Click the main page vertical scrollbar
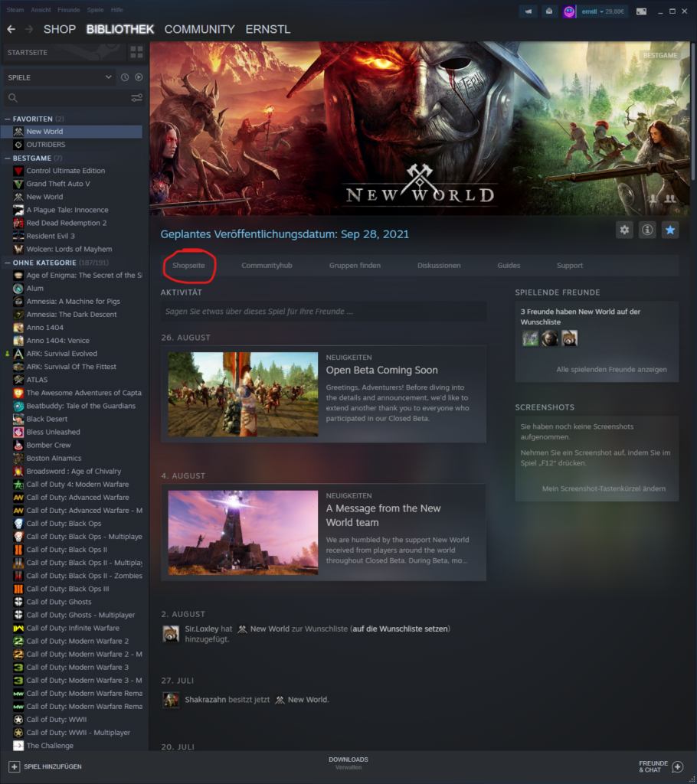The image size is (697, 784). pos(693,110)
